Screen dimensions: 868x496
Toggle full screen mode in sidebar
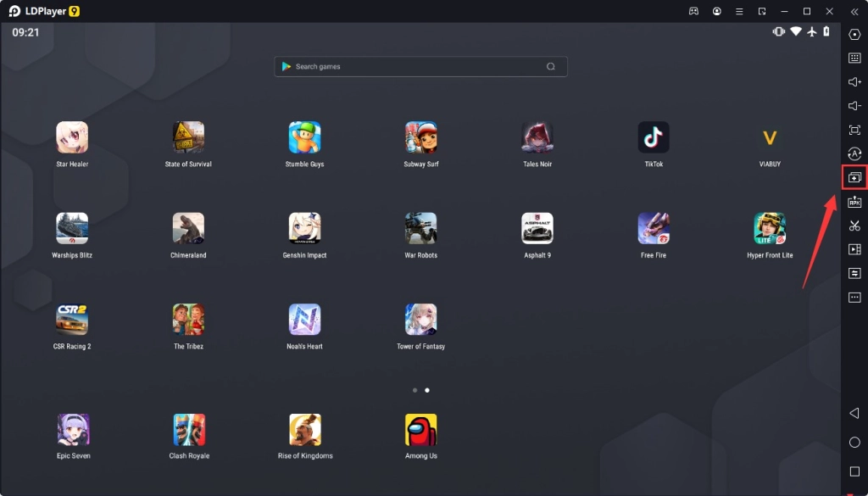[x=854, y=130]
